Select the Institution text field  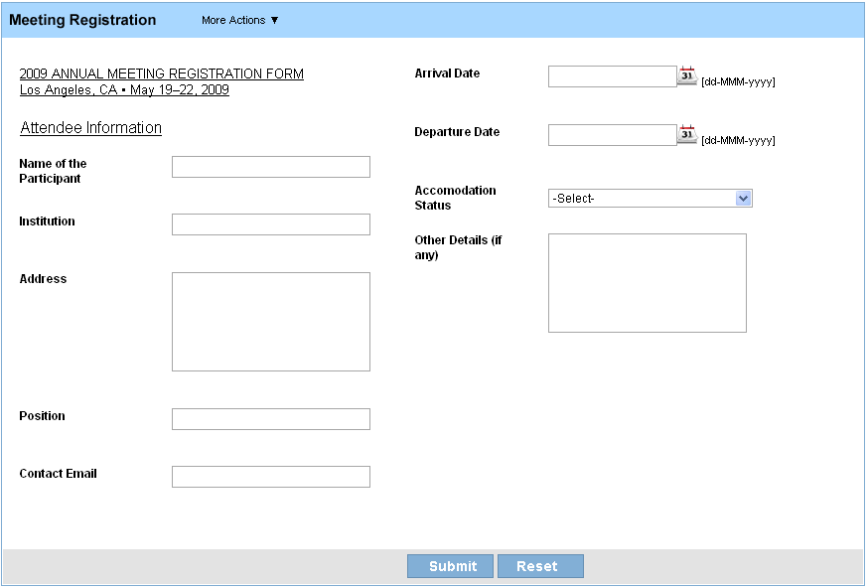coord(270,223)
